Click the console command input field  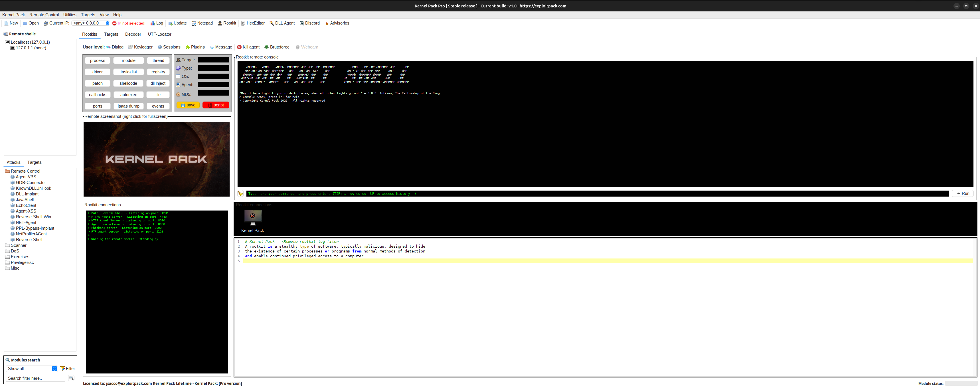597,194
